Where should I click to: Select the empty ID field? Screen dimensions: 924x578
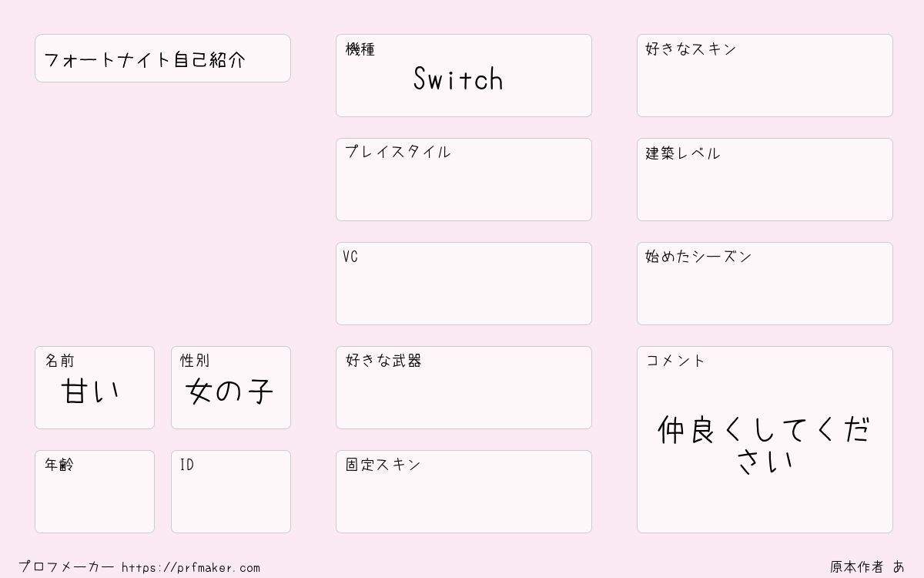[x=231, y=492]
